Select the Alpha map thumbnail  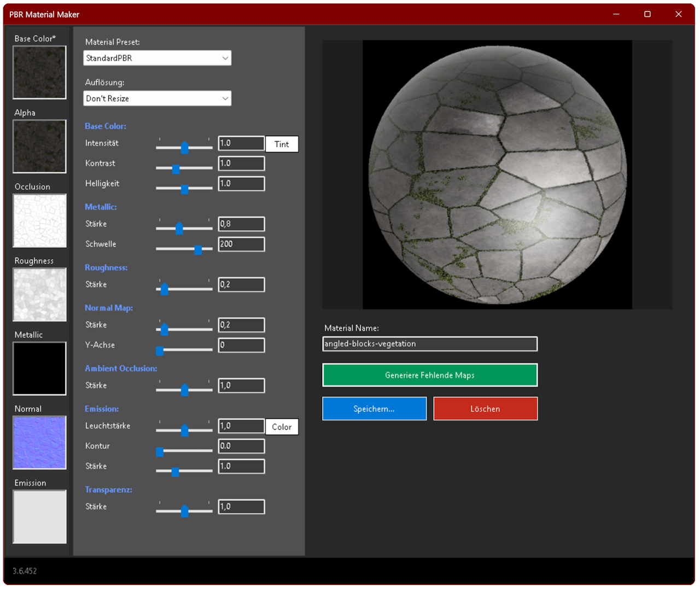point(39,146)
